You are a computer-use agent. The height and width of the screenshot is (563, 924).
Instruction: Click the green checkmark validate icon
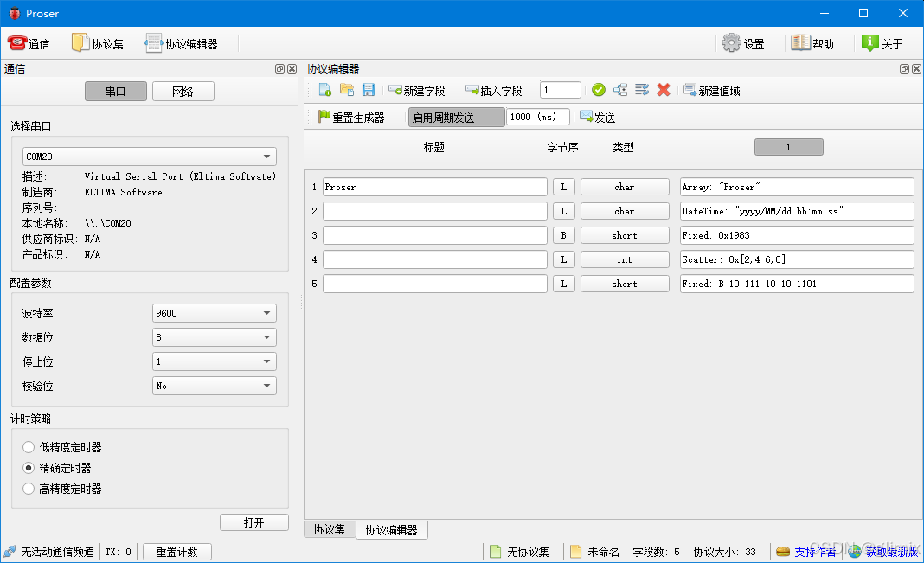coord(599,90)
